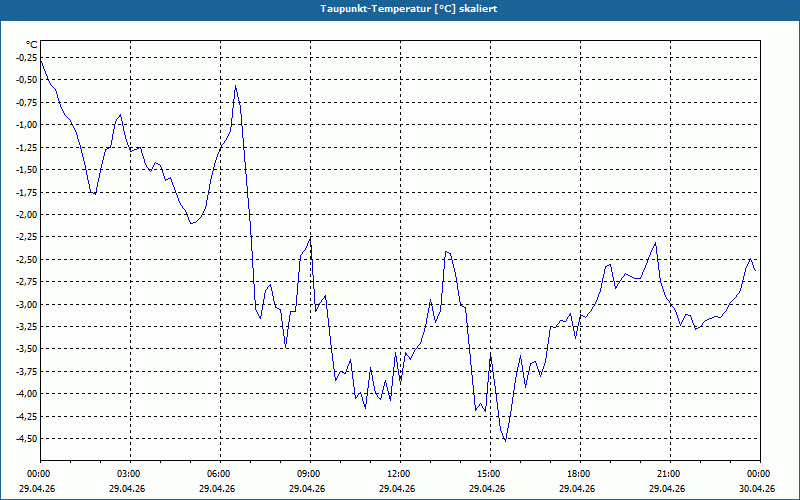Select the -2,00 y-axis label
Screen dimensions: 800x500
click(x=27, y=215)
